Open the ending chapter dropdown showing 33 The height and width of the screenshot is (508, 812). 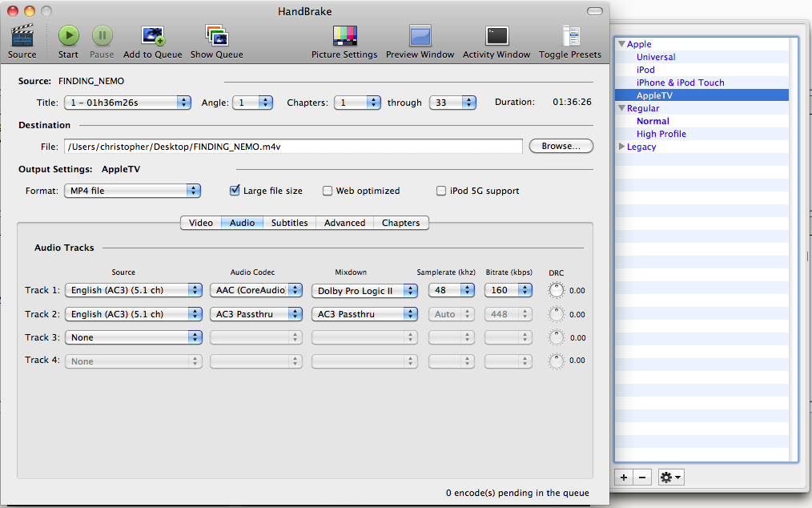(452, 103)
